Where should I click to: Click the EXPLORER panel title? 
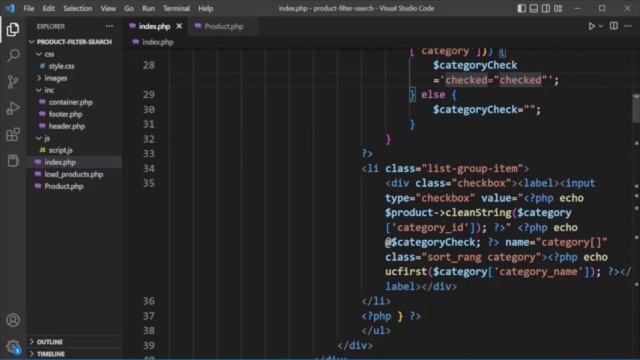(51, 27)
